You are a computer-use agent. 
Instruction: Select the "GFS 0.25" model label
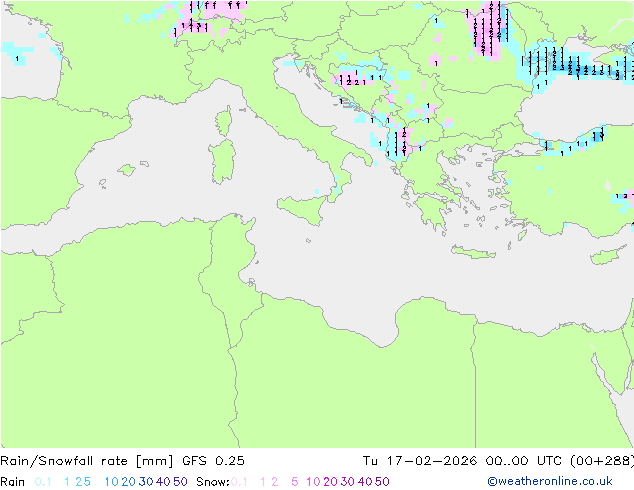[213, 461]
